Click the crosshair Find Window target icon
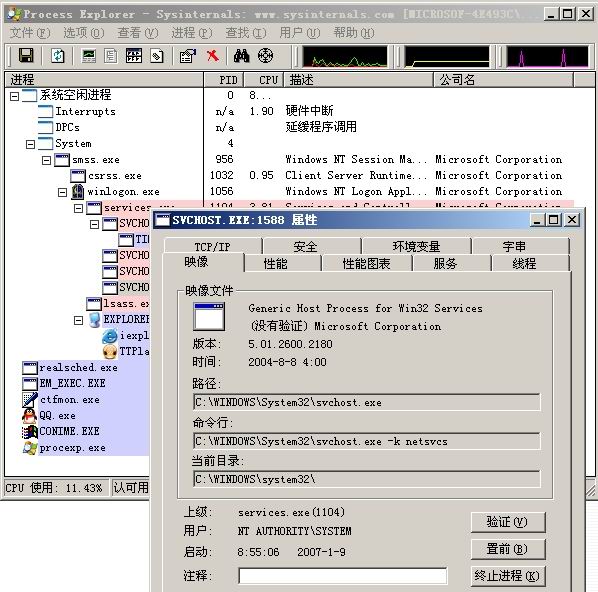Viewport: 598px width, 592px height. tap(265, 56)
